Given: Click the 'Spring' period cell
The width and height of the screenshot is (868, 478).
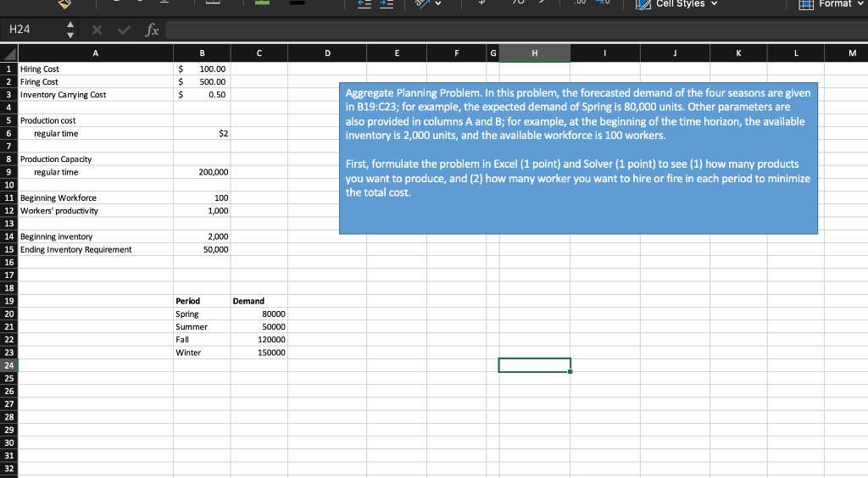Looking at the screenshot, I should click(202, 314).
